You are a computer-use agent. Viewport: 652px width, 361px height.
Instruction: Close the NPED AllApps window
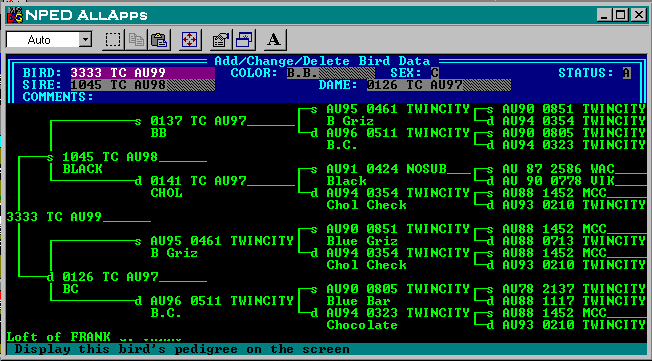638,15
